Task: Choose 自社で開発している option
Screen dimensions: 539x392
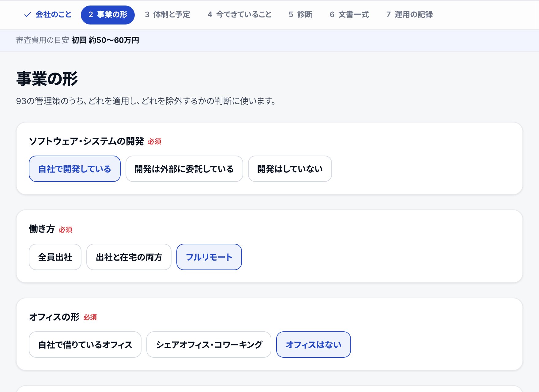Action: click(75, 169)
